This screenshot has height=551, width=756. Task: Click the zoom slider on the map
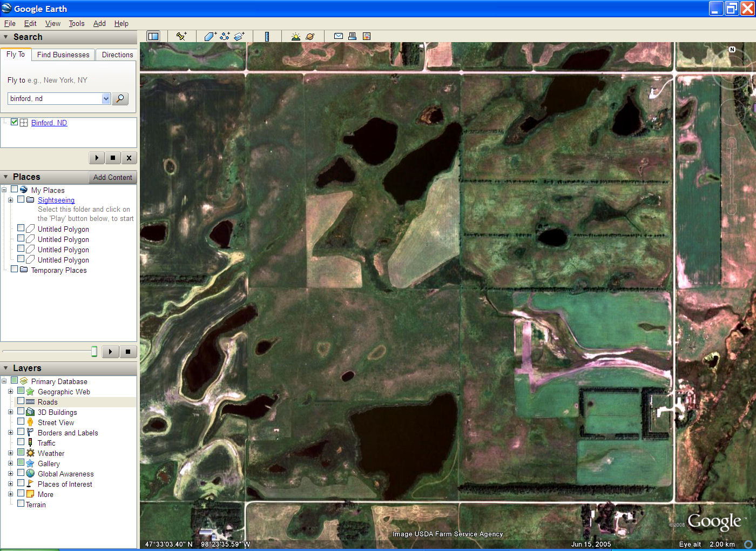click(x=731, y=176)
